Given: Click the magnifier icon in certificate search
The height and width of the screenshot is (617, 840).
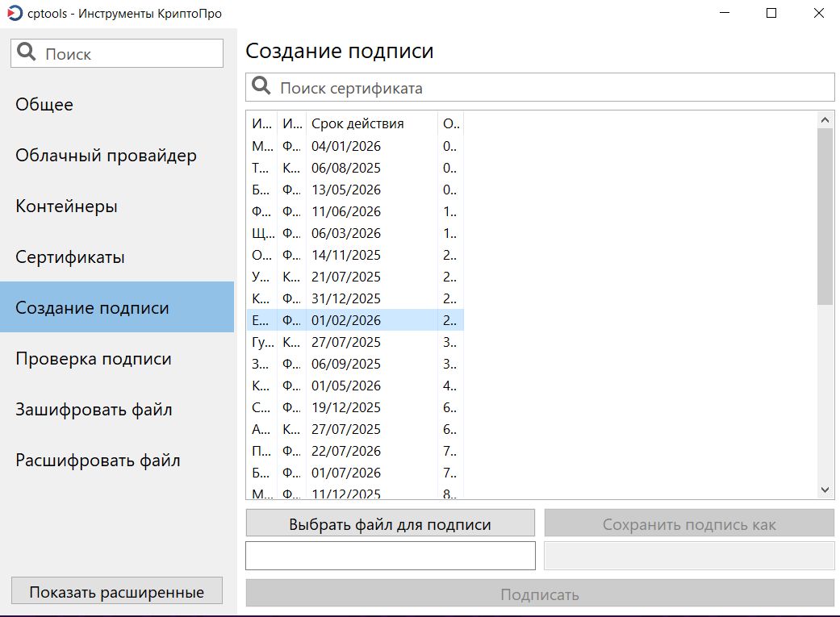Looking at the screenshot, I should tap(261, 87).
